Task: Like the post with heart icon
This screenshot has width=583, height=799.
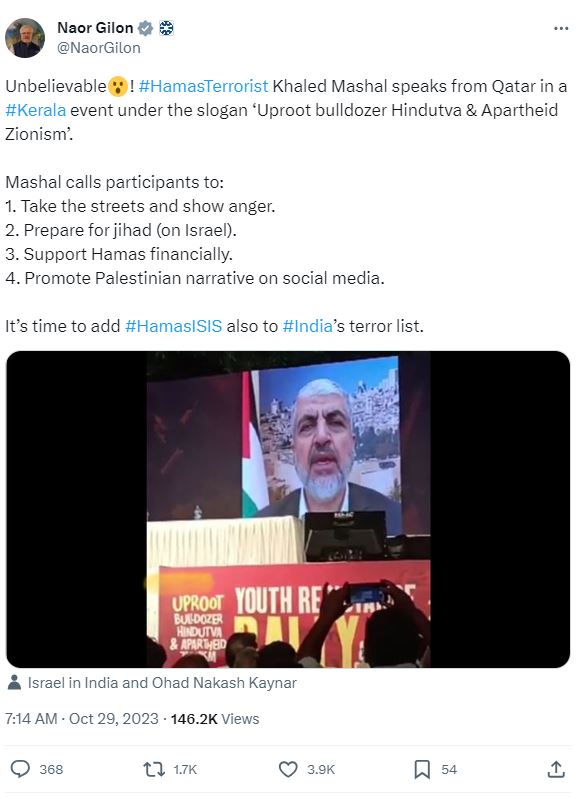Action: [288, 769]
